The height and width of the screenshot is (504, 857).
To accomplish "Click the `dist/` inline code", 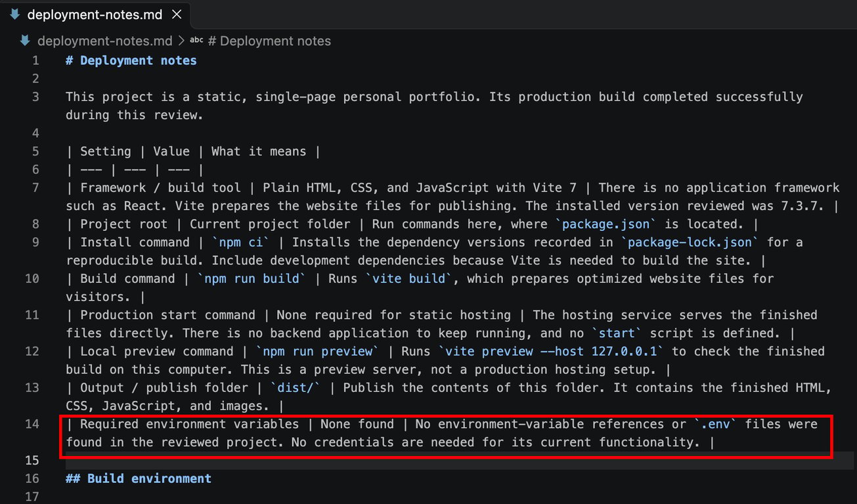I will (296, 388).
